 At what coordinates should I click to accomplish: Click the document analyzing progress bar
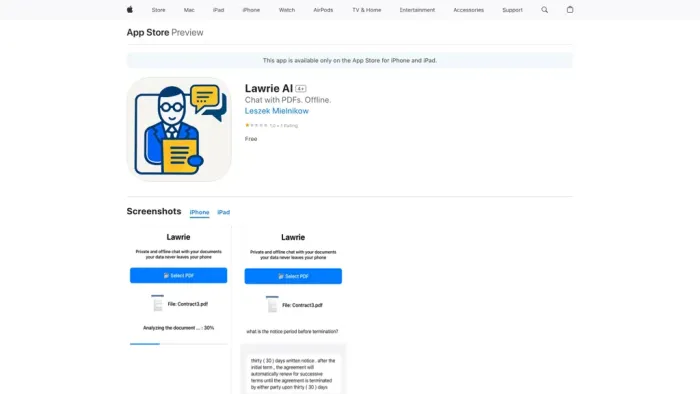point(179,344)
